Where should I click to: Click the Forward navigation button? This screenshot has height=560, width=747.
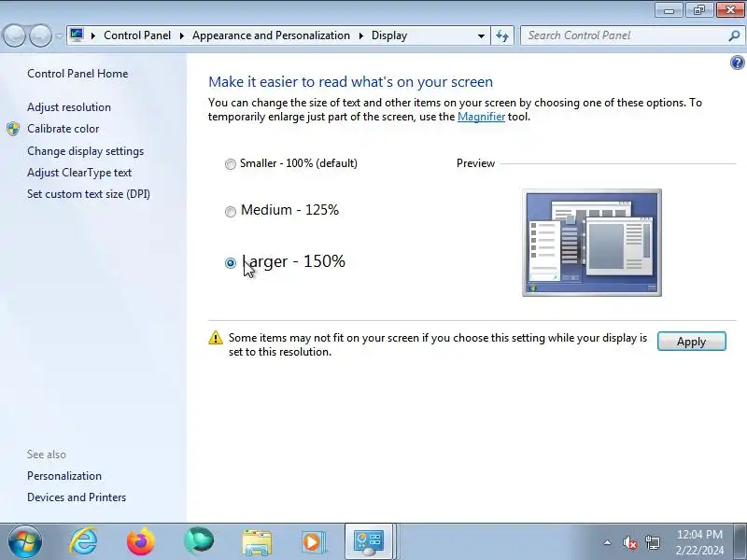(40, 35)
